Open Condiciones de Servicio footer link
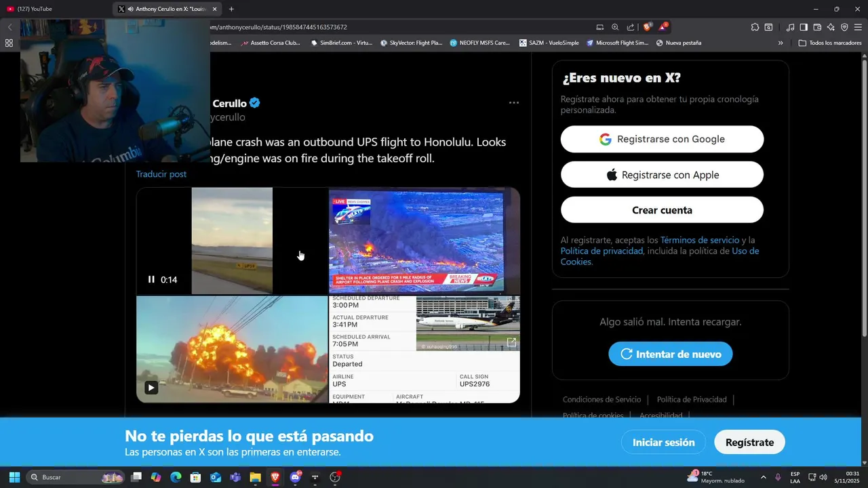The image size is (868, 488). (601, 399)
